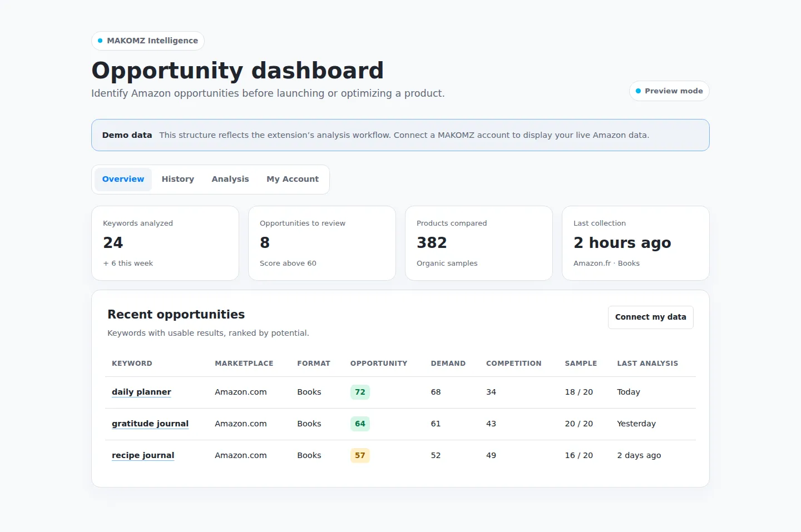Viewport: 801px width, 532px height.
Task: Click the 16 / 20 sample cell
Action: tap(579, 455)
